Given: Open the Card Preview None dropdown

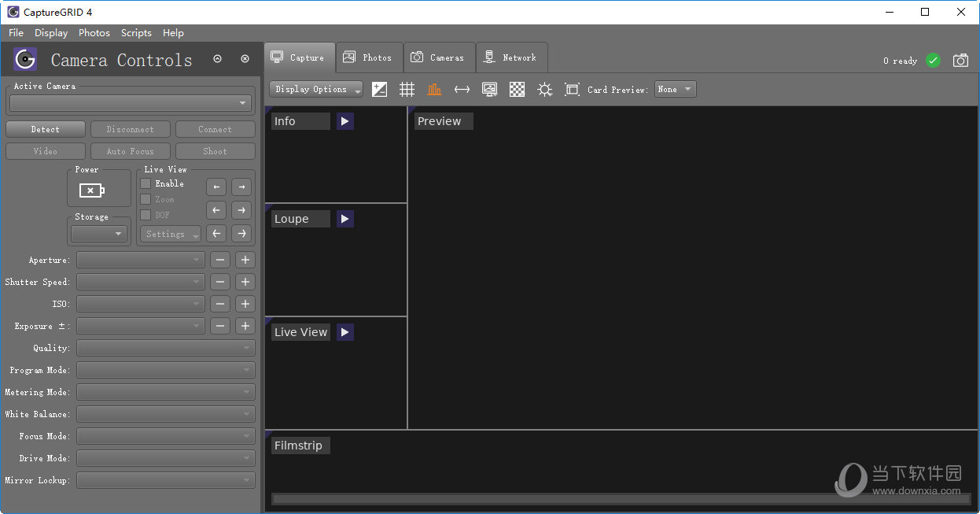Looking at the screenshot, I should click(675, 90).
